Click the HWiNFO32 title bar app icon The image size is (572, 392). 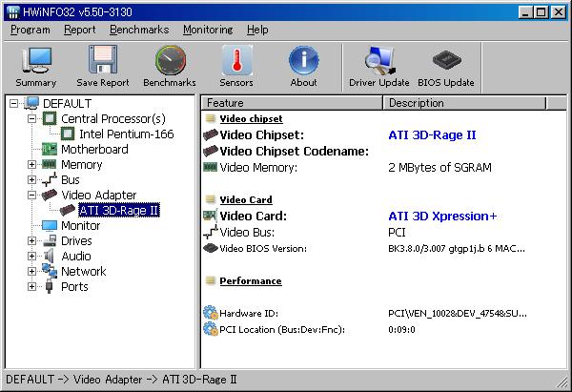click(12, 12)
